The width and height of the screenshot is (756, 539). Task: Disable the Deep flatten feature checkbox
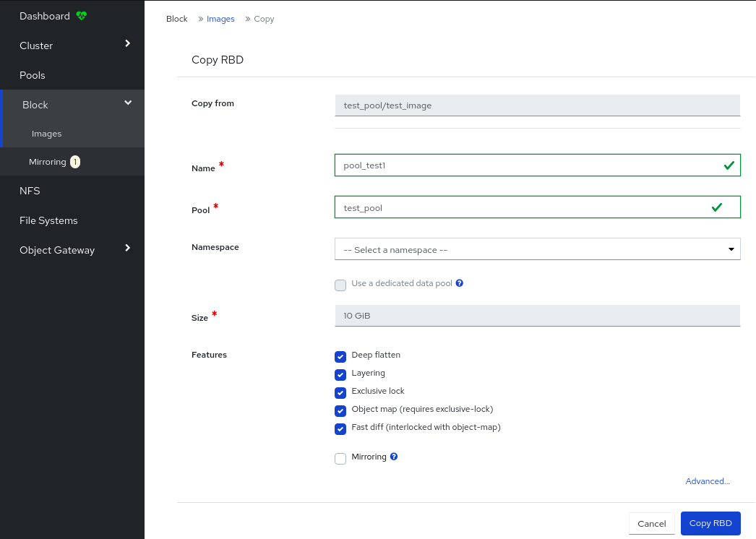tap(340, 356)
